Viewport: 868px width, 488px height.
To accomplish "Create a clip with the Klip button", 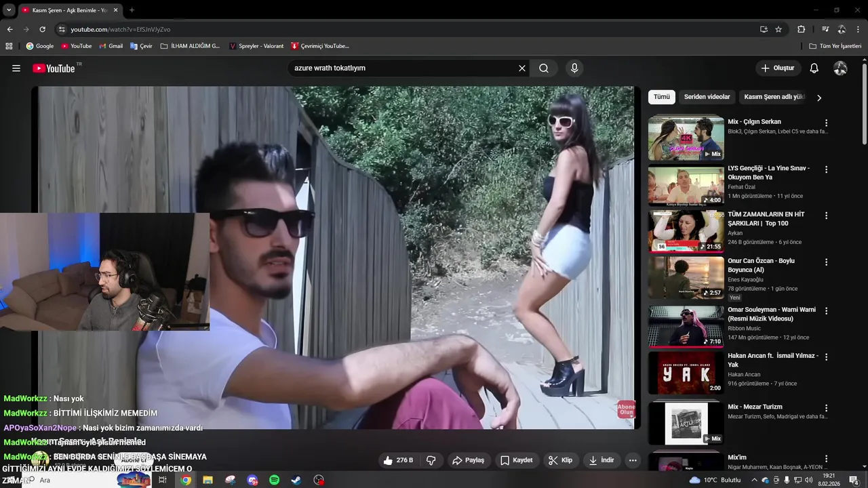I will [561, 460].
